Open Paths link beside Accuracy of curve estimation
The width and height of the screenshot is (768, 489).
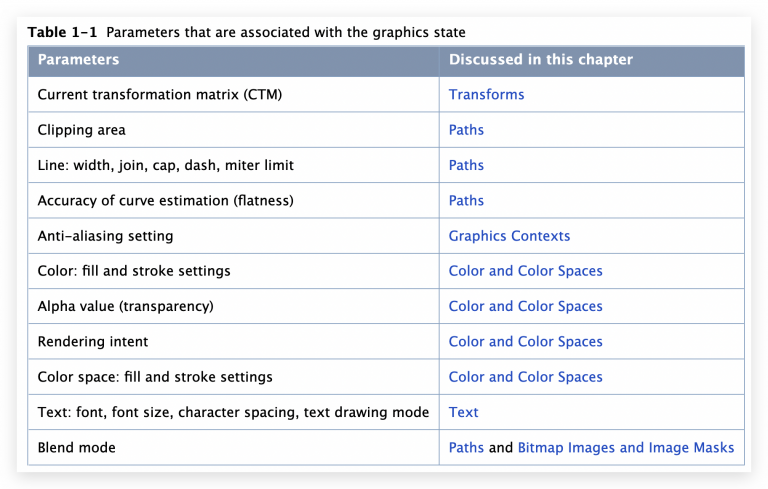(466, 200)
